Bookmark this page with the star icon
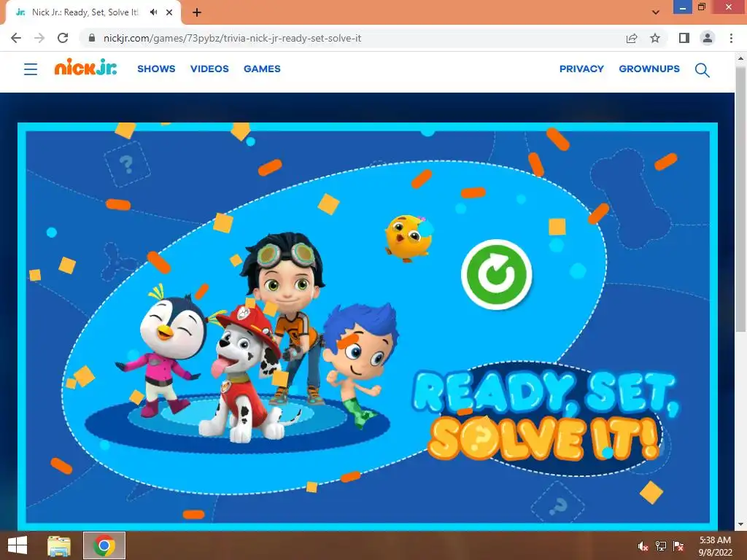The height and width of the screenshot is (560, 747). click(655, 38)
